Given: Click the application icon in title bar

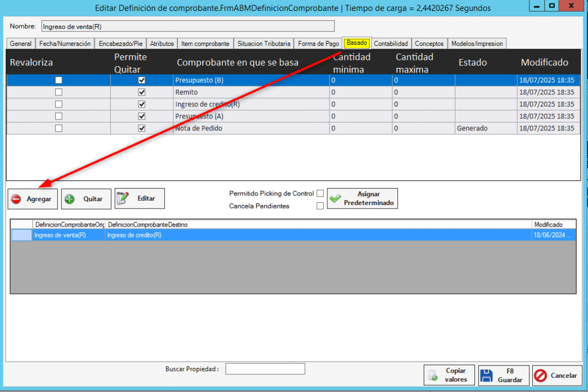Looking at the screenshot, I should click(8, 7).
